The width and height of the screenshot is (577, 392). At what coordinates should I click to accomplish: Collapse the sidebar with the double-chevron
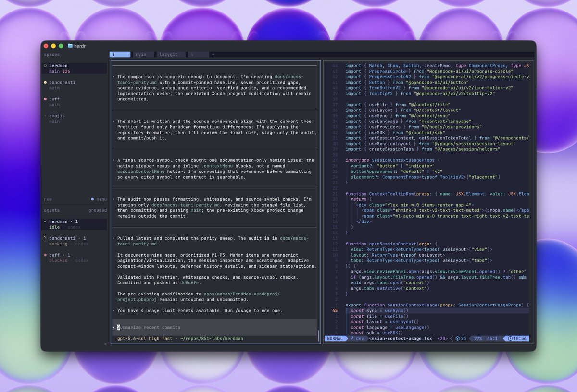[105, 344]
